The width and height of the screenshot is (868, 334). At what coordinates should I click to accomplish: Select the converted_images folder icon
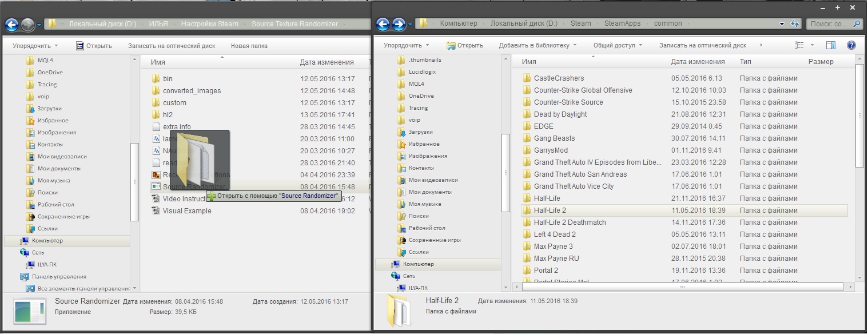(x=156, y=91)
